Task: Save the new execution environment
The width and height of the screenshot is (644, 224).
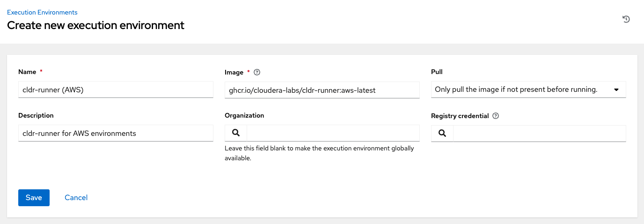Action: coord(34,198)
